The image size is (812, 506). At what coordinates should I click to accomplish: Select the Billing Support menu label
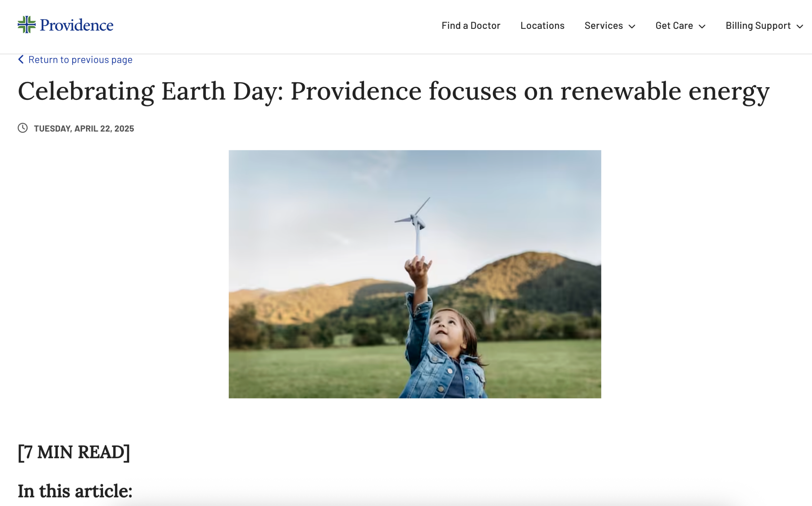(x=758, y=26)
